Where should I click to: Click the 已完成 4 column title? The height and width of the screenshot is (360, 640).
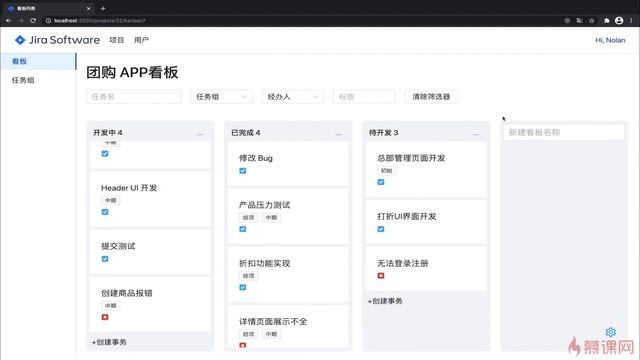(x=246, y=133)
